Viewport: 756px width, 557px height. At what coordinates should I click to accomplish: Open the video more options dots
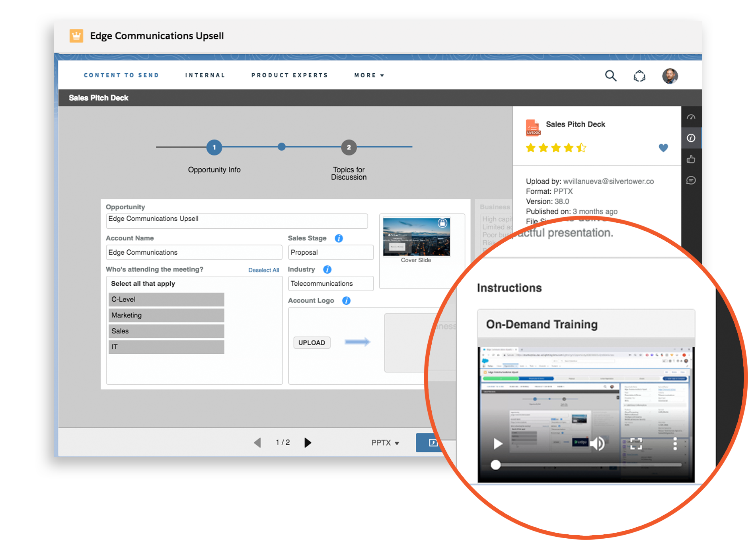pos(675,443)
